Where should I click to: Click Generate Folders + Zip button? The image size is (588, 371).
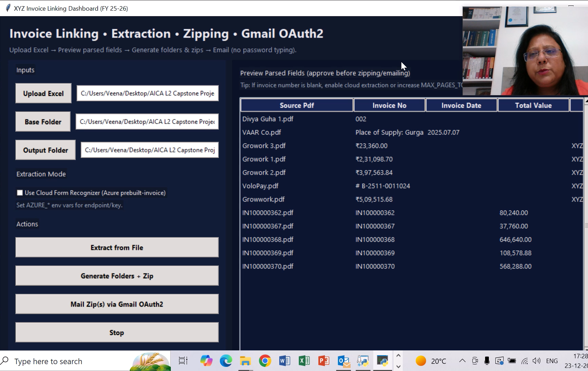[117, 276]
